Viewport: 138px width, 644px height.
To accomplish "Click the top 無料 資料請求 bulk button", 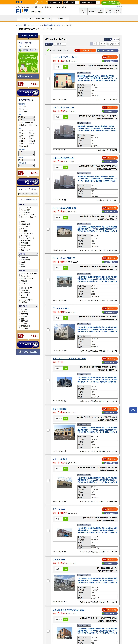I will pyautogui.click(x=85, y=50).
